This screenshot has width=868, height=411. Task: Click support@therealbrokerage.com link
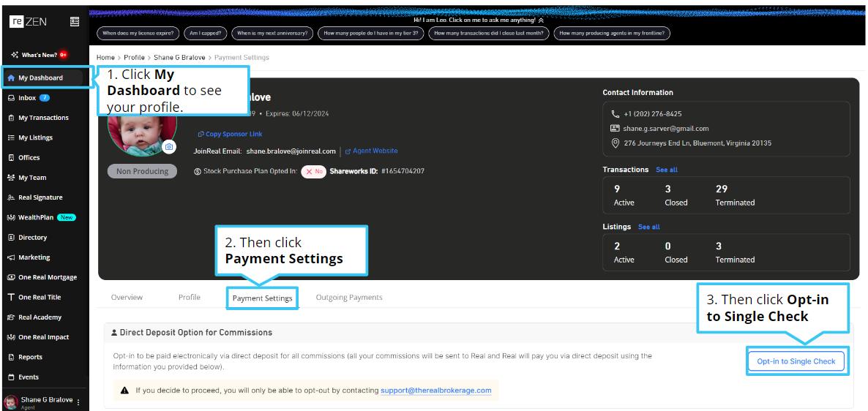(x=436, y=390)
